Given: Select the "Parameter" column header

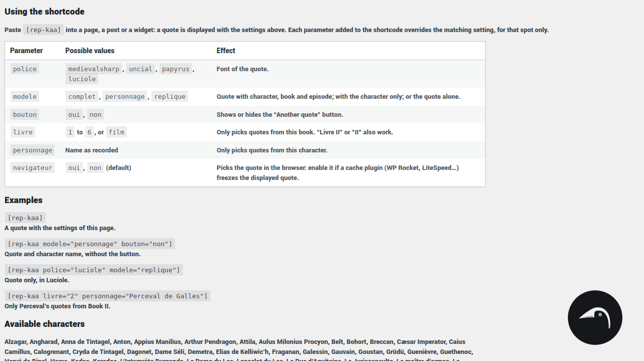Looking at the screenshot, I should pos(27,51).
